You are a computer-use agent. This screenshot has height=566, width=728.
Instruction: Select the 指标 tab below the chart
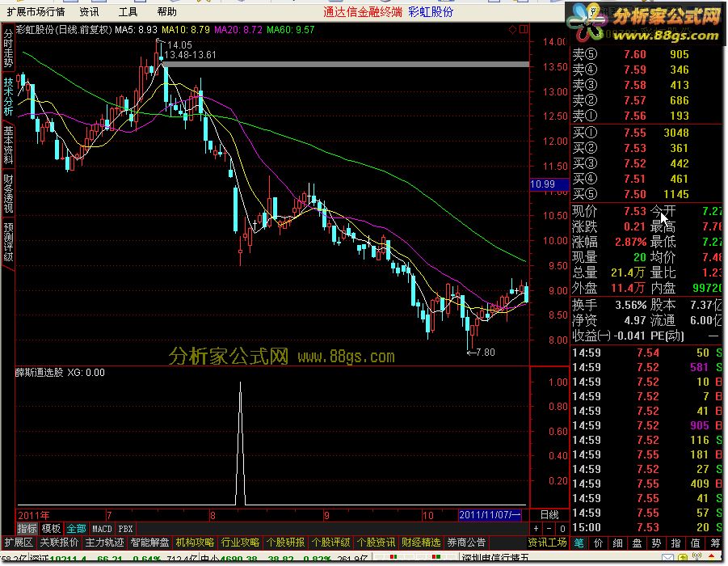(27, 529)
